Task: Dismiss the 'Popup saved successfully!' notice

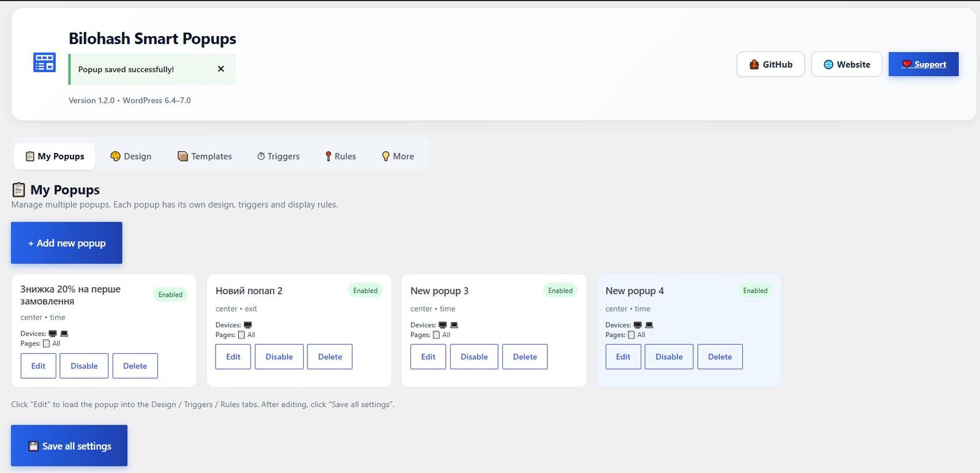Action: (x=221, y=69)
